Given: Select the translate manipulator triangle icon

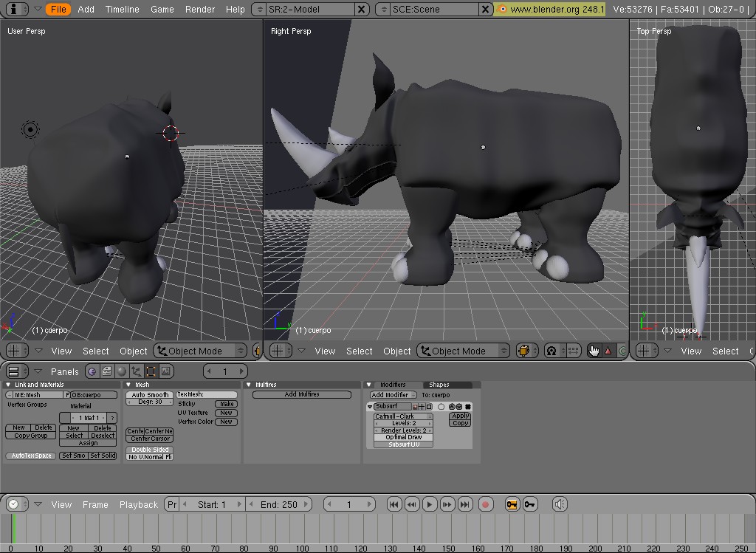Looking at the screenshot, I should [x=608, y=351].
